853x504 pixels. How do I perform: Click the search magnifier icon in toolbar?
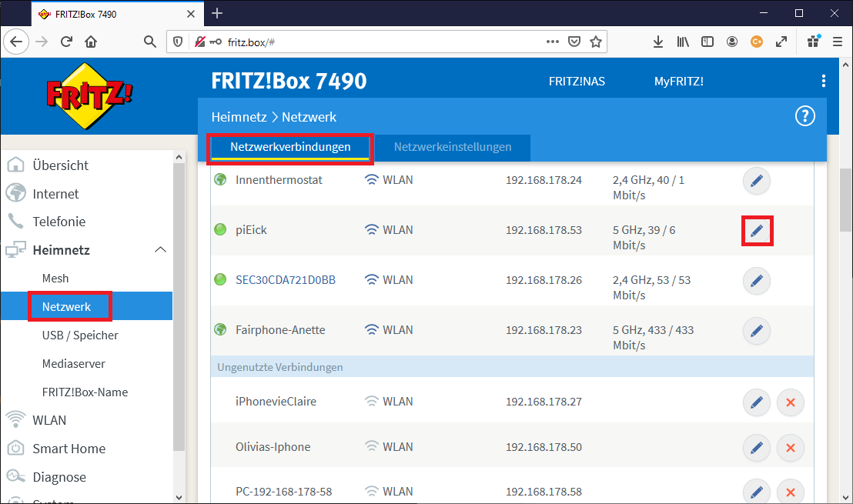coord(149,42)
